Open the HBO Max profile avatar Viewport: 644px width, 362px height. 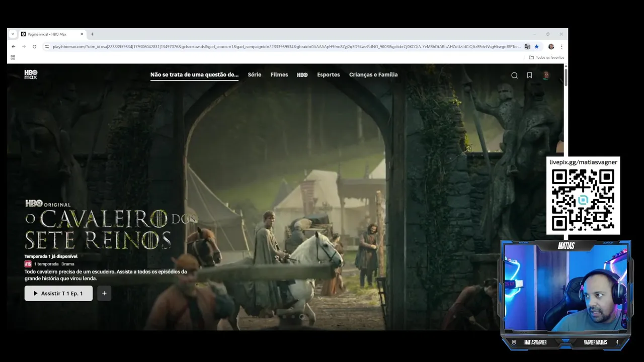(546, 75)
